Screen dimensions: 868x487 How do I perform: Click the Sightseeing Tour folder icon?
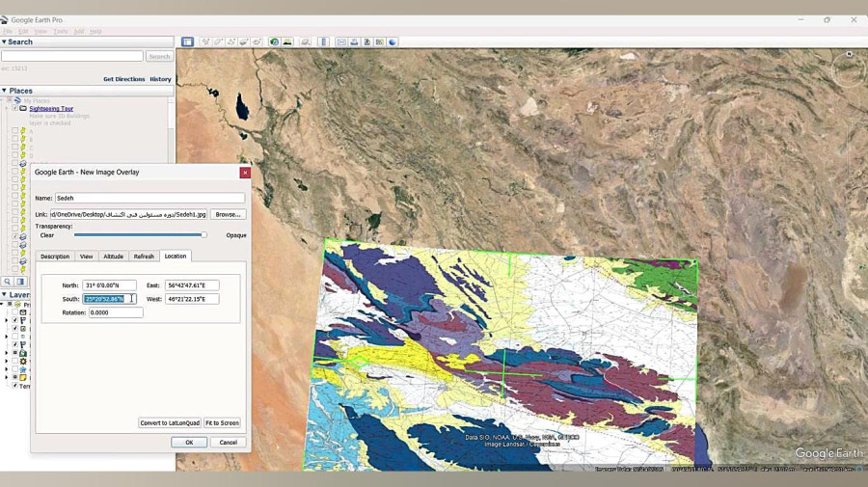(23, 108)
